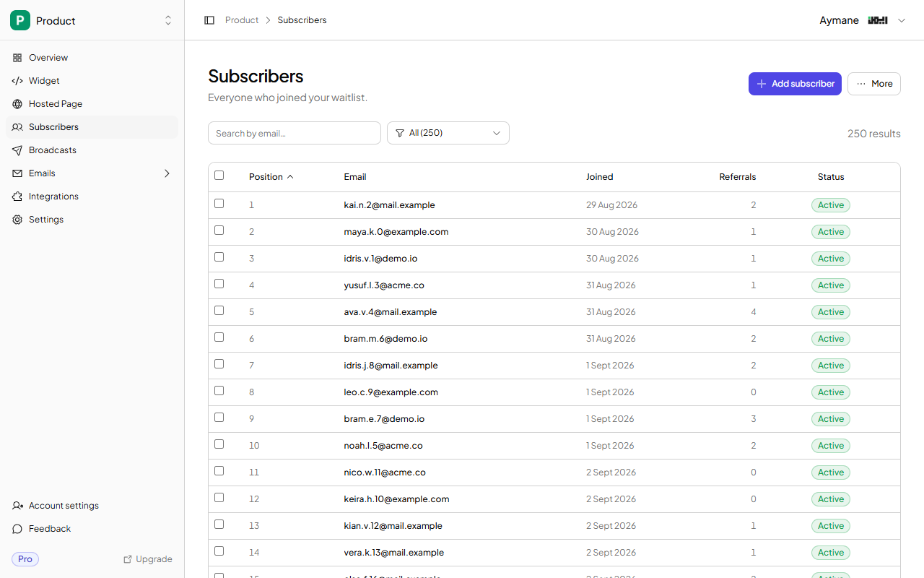Click the Add subscriber button

click(x=795, y=84)
